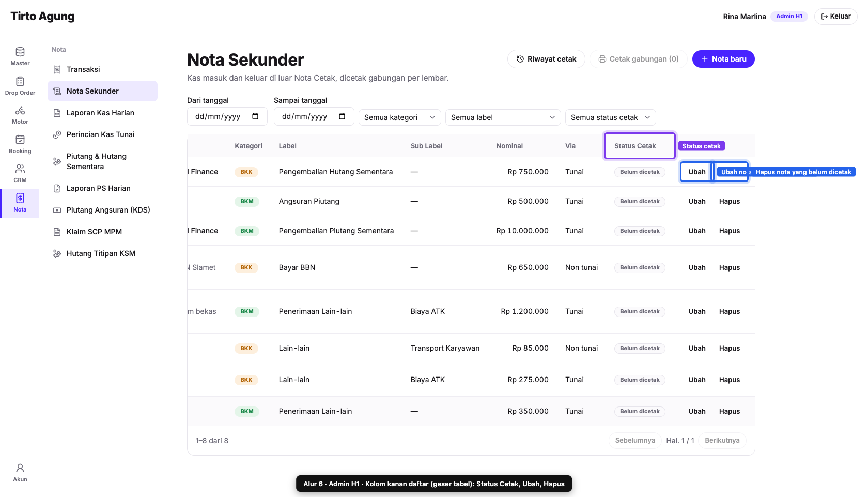
Task: Open Laporan PS Harian
Action: (x=102, y=188)
